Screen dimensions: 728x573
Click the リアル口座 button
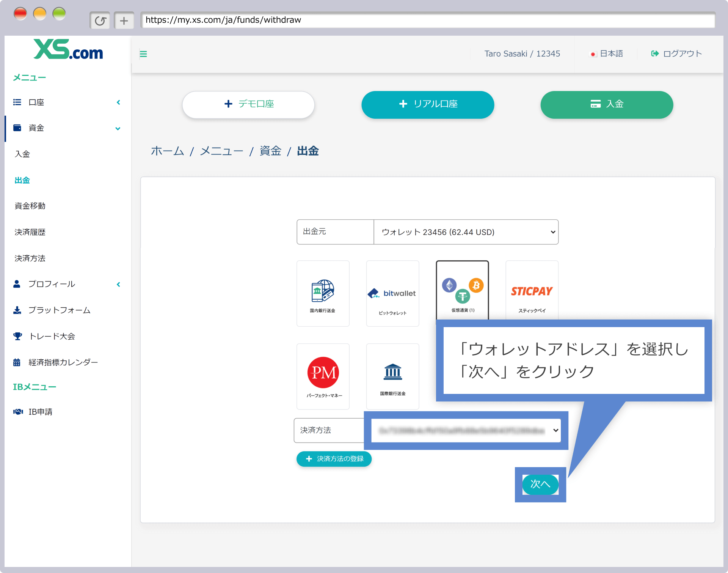tap(428, 104)
